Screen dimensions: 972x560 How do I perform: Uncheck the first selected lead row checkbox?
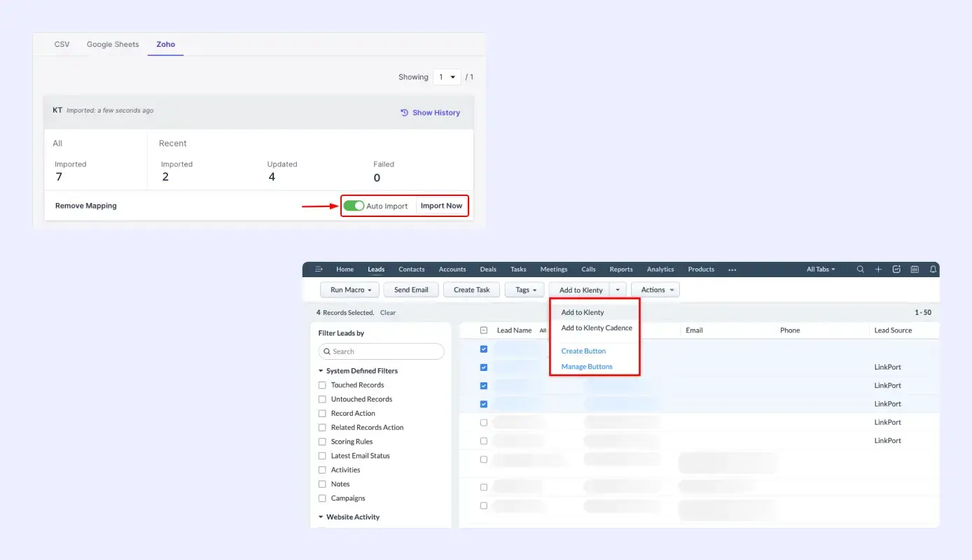point(484,349)
